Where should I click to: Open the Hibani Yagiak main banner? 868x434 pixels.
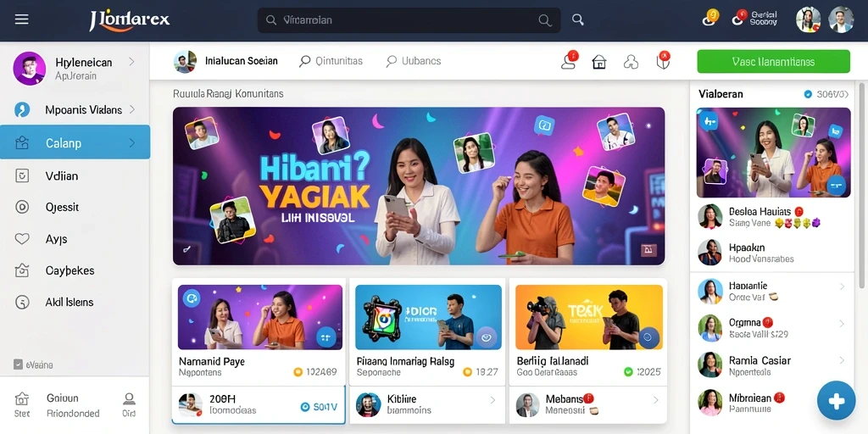(x=419, y=186)
